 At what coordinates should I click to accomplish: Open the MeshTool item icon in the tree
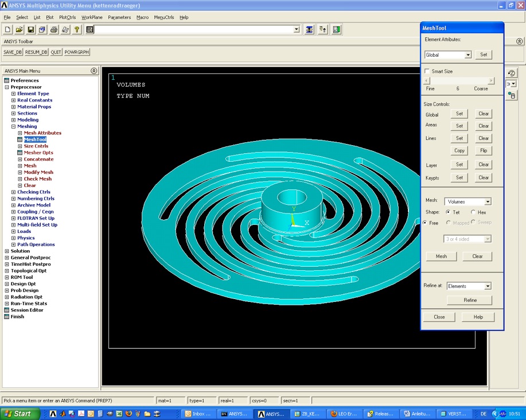click(20, 139)
